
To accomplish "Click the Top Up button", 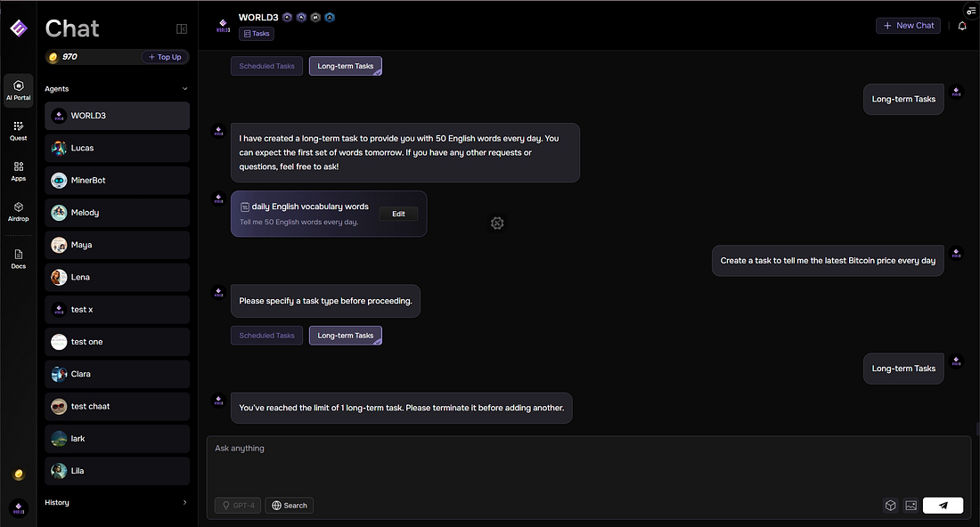I will 165,57.
